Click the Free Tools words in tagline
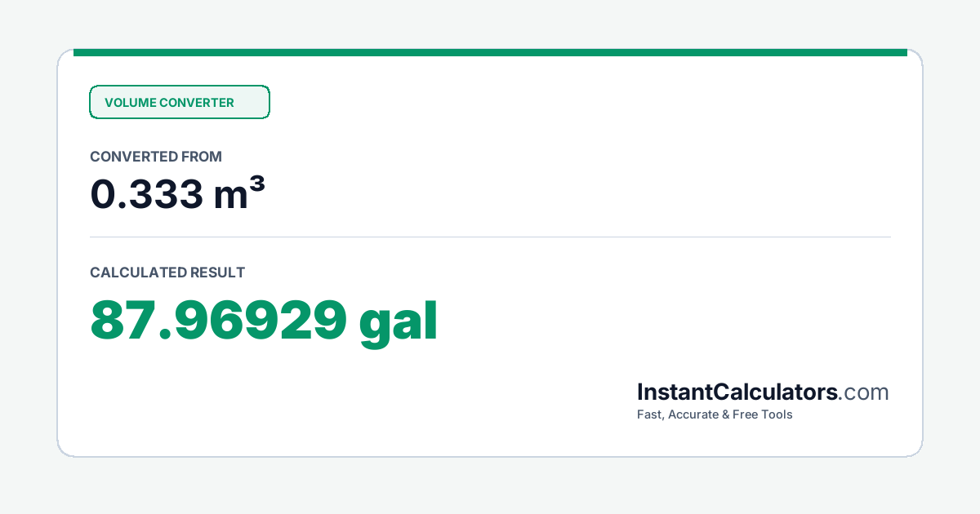The width and height of the screenshot is (980, 514). pos(763,414)
